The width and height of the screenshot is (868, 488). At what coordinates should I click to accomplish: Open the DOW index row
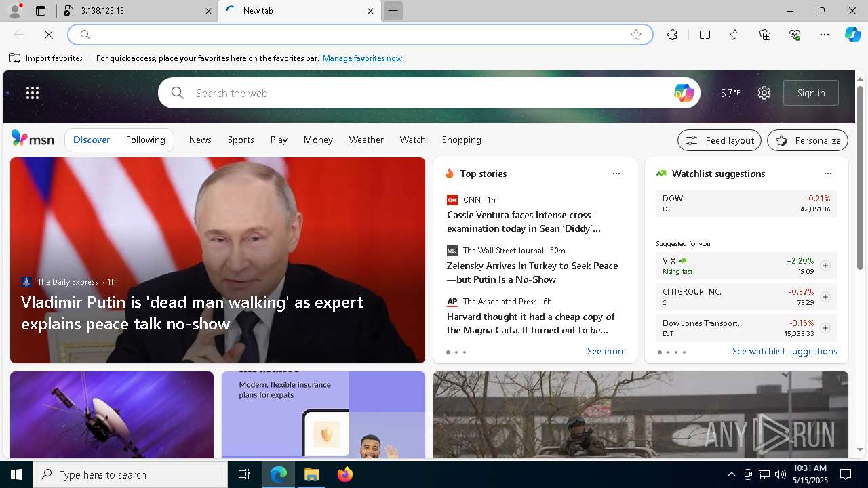click(x=747, y=203)
